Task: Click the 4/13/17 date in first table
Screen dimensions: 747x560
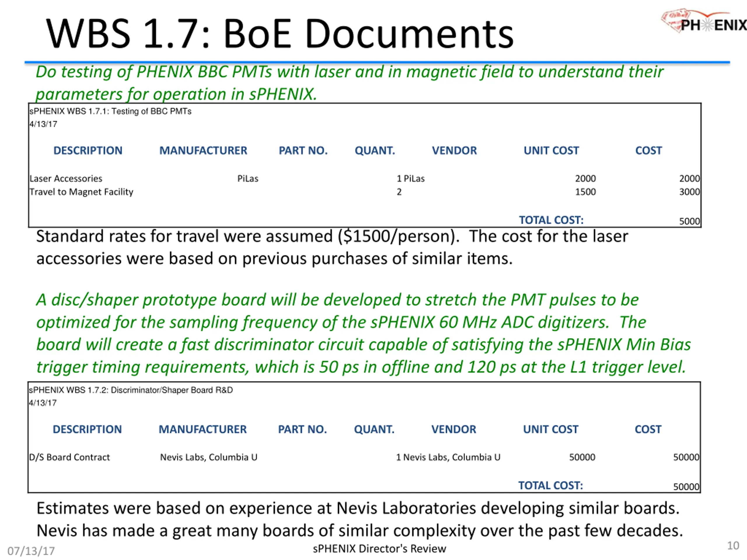Action: pos(43,124)
